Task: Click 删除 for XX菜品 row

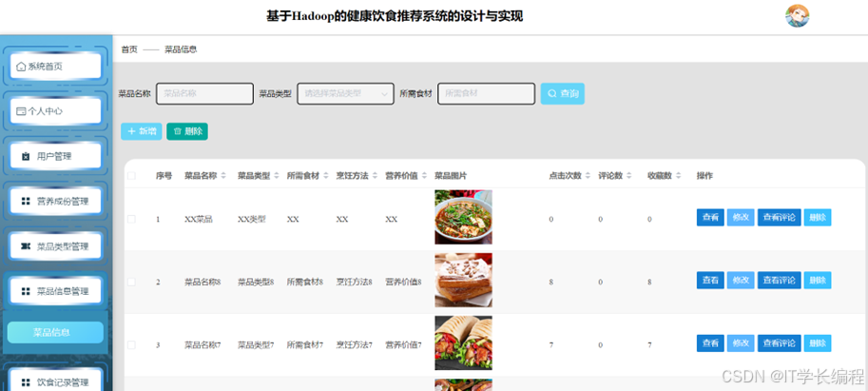Action: click(x=818, y=218)
